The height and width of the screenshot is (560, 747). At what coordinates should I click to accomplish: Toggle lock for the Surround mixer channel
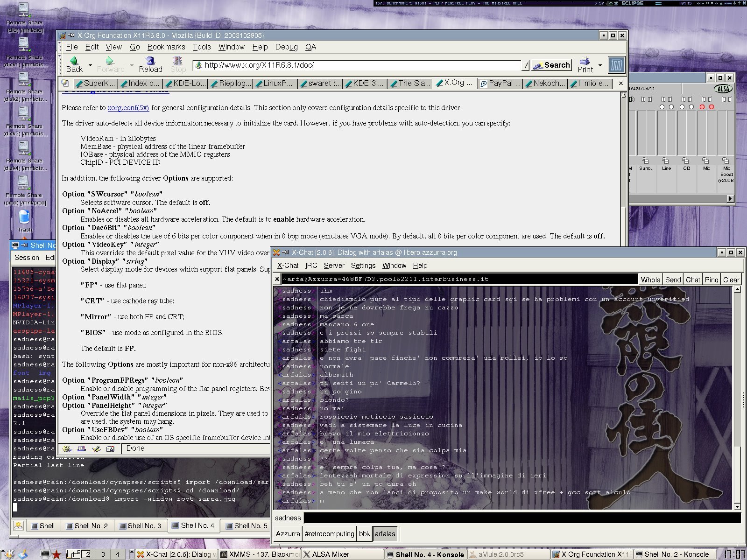(645, 161)
